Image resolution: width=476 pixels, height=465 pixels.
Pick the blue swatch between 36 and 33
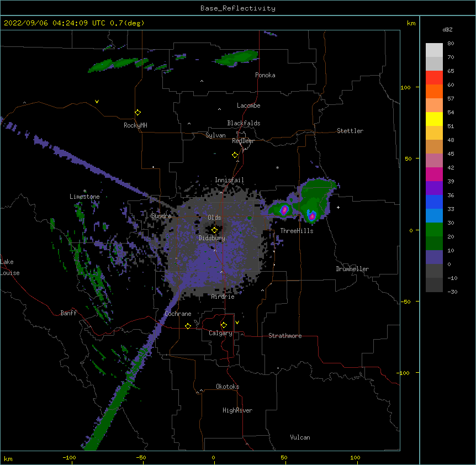tap(434, 202)
